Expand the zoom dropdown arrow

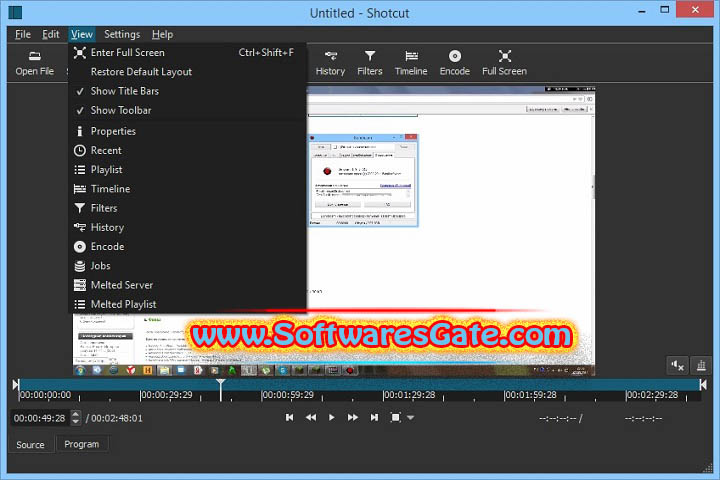tap(411, 418)
